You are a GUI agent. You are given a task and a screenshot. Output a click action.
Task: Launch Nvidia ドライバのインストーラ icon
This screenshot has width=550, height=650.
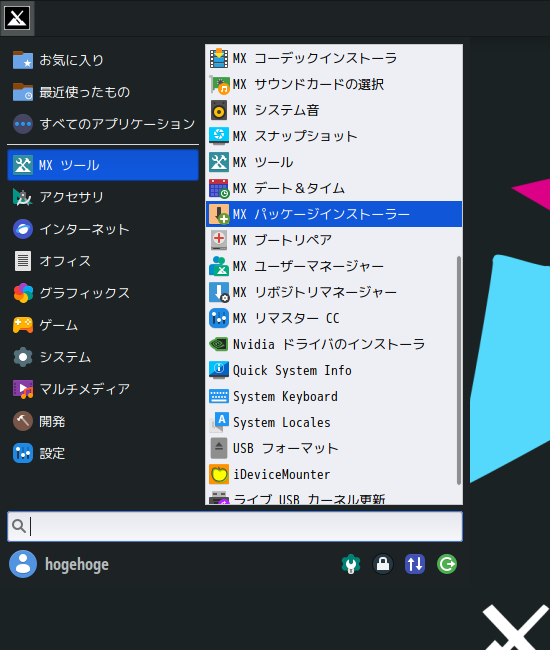click(218, 344)
